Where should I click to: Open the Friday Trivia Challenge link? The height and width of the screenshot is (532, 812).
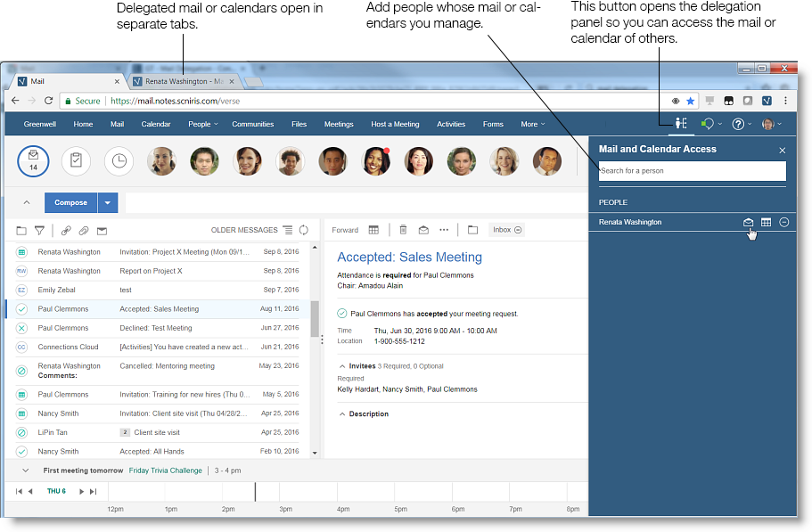[x=165, y=471]
